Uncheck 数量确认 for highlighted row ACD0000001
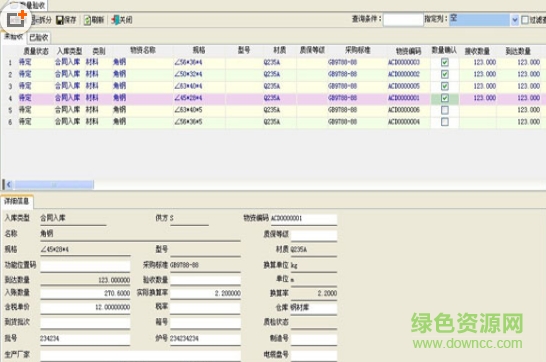Screen dimensions: 546x362 click(x=445, y=98)
